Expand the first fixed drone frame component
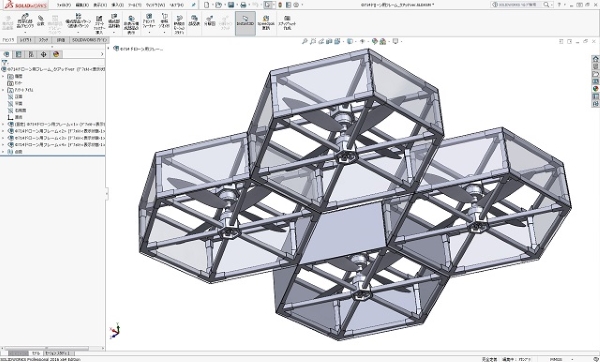Viewport: 600px width, 362px height. click(x=3, y=124)
